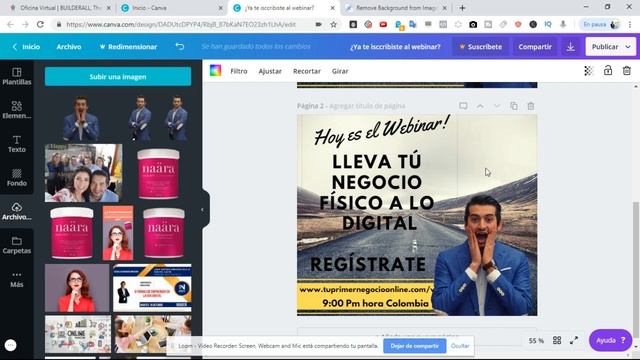Click the Suscríbete button
Screen dimensions: 640x360
pos(480,47)
